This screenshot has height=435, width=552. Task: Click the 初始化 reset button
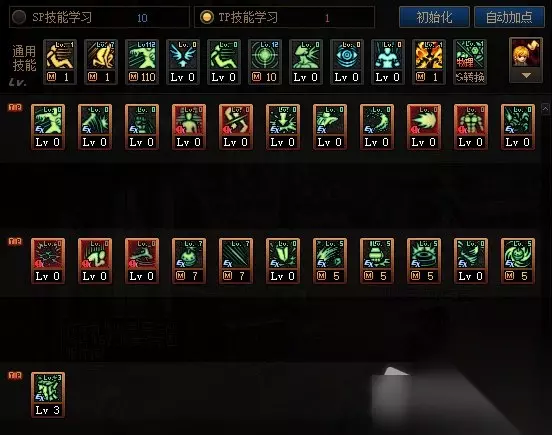point(434,17)
